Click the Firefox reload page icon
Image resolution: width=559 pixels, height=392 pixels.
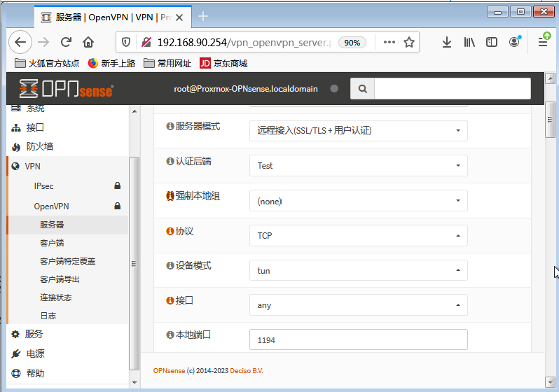[66, 42]
